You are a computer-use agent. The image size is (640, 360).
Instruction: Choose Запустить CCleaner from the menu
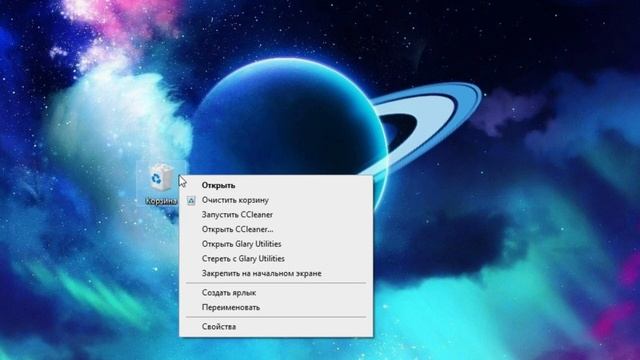[x=276, y=215]
